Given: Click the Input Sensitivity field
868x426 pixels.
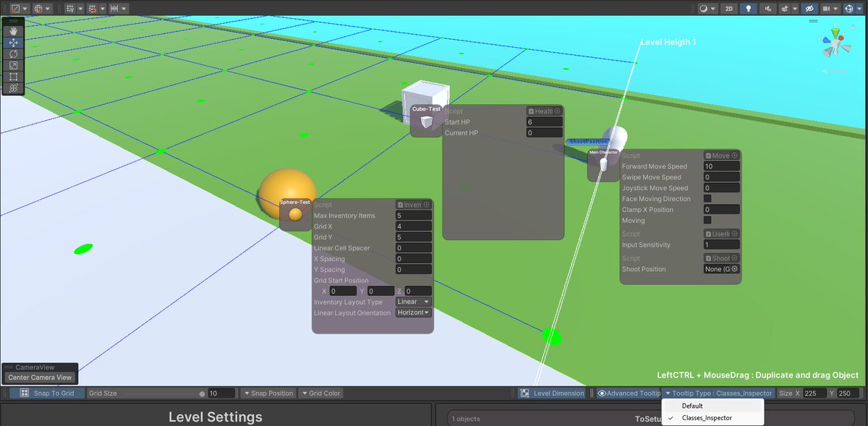Looking at the screenshot, I should [x=721, y=244].
